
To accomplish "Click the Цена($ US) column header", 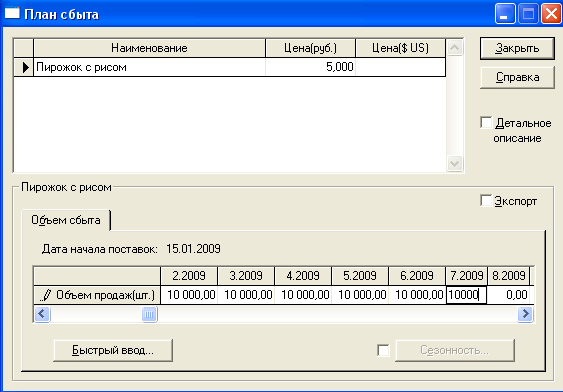I will coord(400,48).
